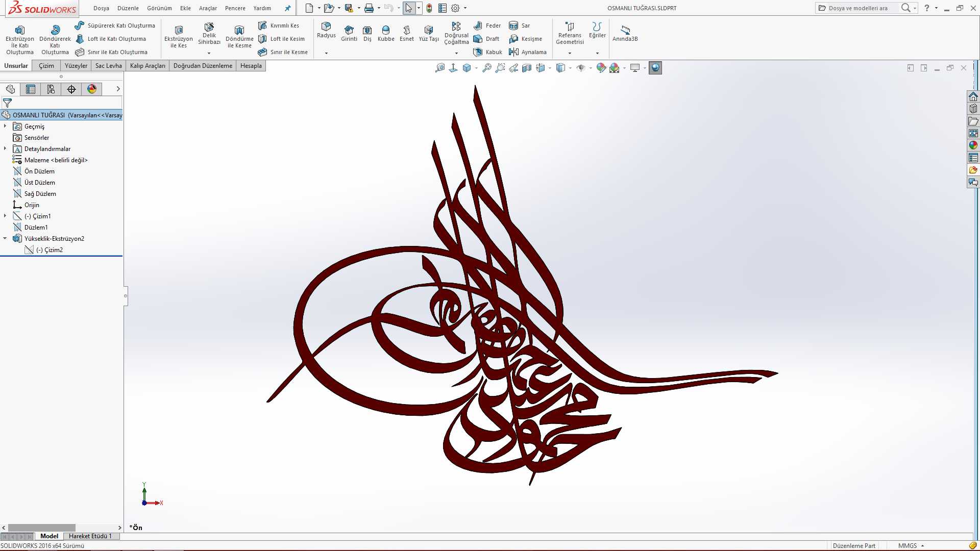Viewport: 980px width, 551px height.
Task: Click the Yüz Taşı tool
Action: (429, 34)
